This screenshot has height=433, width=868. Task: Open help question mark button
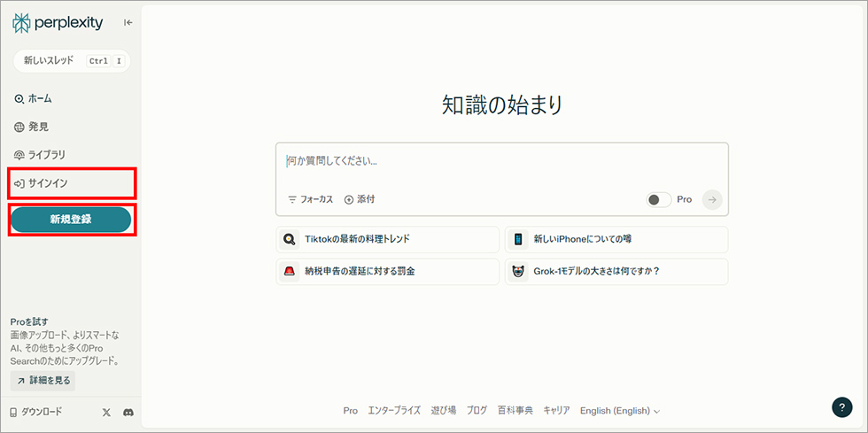(x=842, y=407)
